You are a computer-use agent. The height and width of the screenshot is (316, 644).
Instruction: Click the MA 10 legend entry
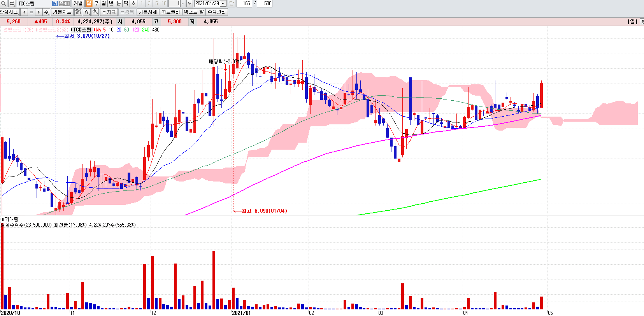point(111,30)
